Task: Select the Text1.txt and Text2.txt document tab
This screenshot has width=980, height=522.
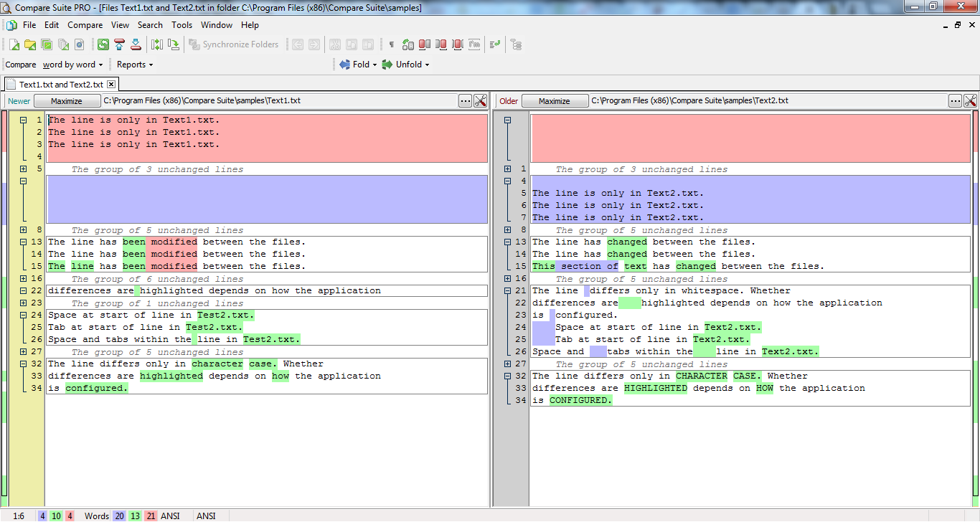Action: pyautogui.click(x=60, y=85)
